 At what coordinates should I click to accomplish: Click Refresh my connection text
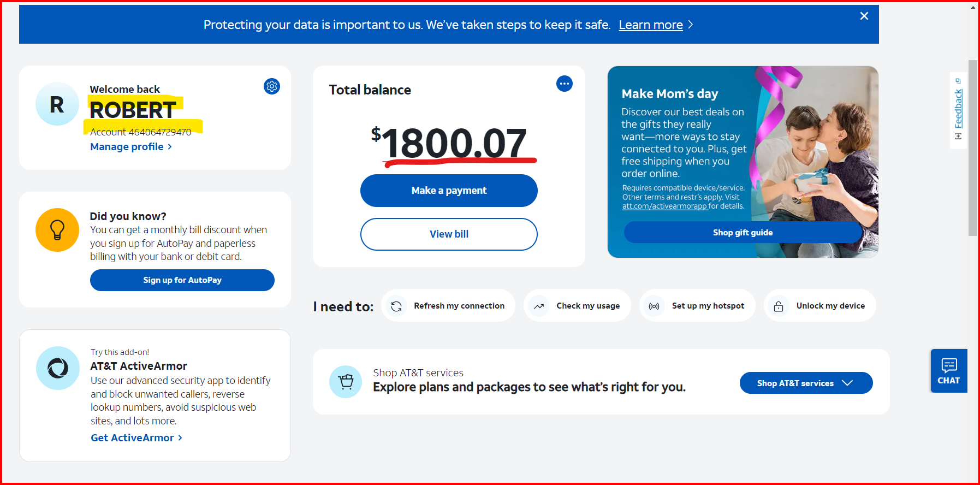click(459, 306)
